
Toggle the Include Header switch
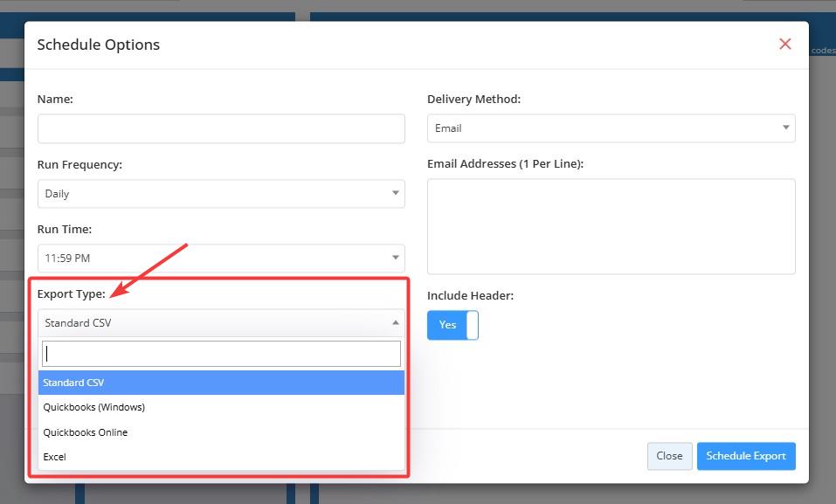453,325
